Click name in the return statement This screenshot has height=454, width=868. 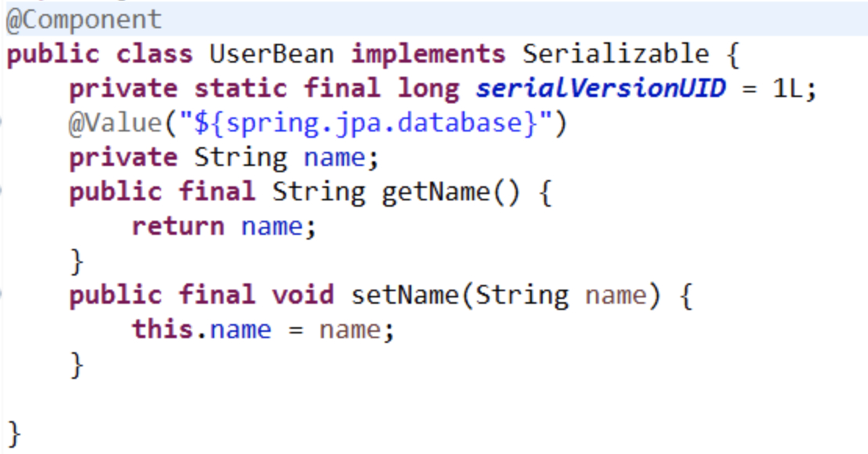pos(272,226)
